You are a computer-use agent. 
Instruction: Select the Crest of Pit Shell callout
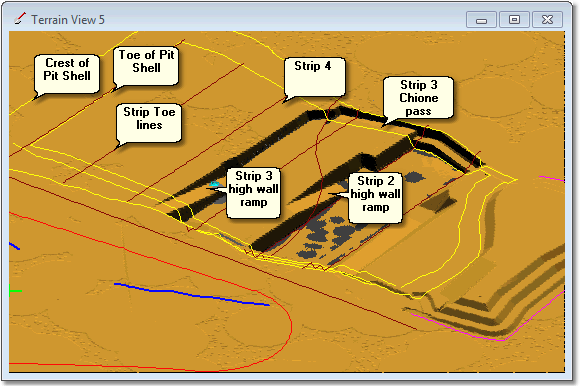(x=67, y=74)
